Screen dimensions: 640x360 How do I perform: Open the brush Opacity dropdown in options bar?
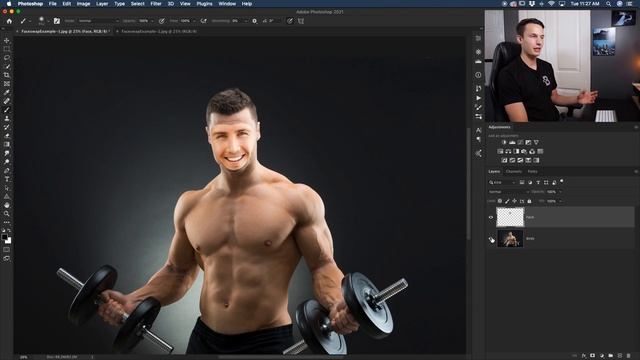(152, 21)
